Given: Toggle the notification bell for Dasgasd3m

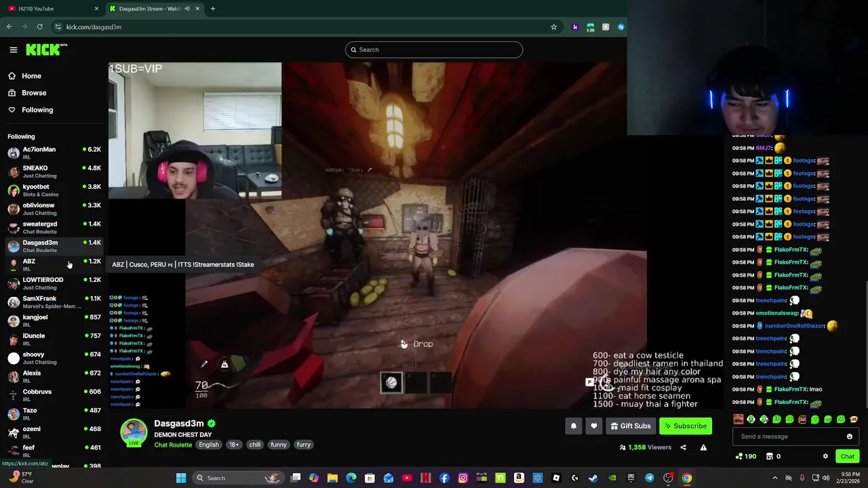Looking at the screenshot, I should 573,426.
